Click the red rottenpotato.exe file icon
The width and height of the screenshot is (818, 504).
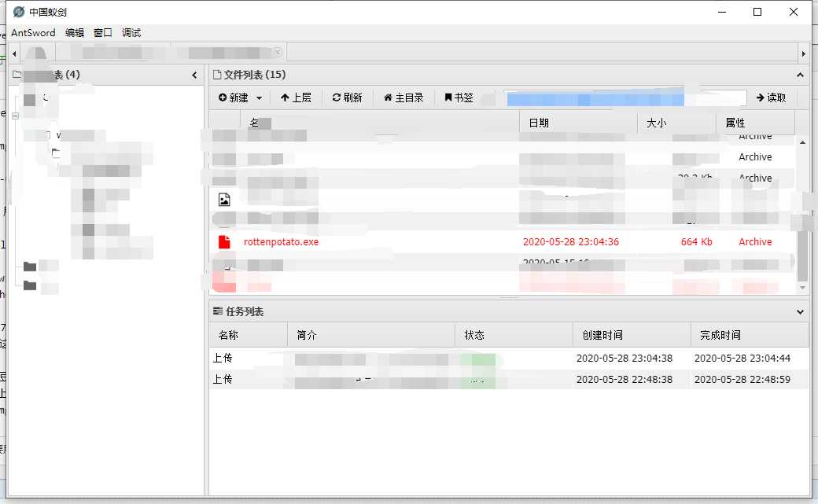click(224, 241)
